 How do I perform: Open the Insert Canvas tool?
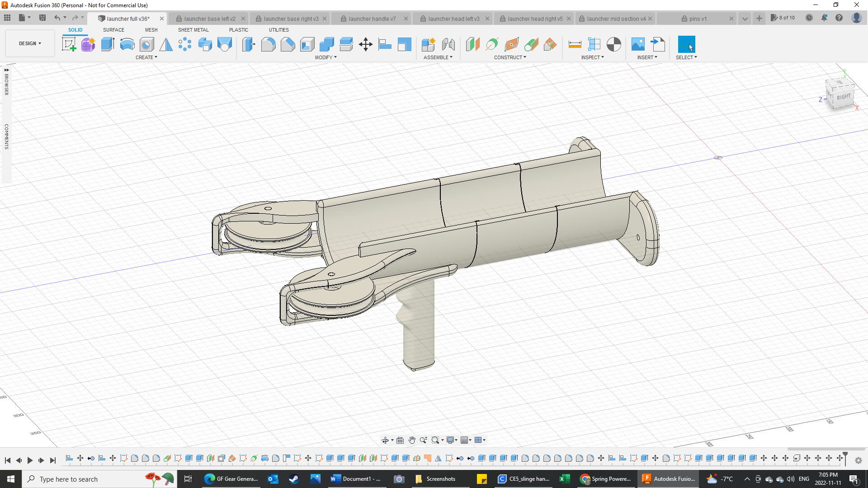click(x=638, y=44)
